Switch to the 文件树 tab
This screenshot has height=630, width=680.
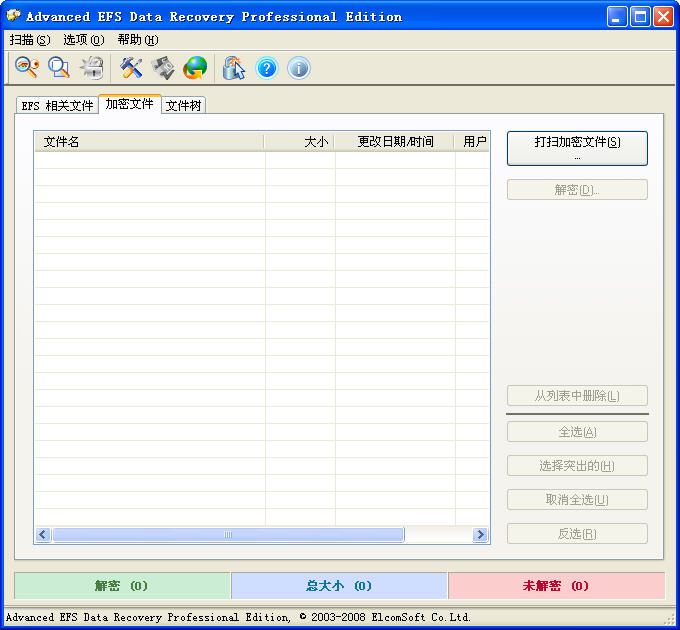click(183, 106)
